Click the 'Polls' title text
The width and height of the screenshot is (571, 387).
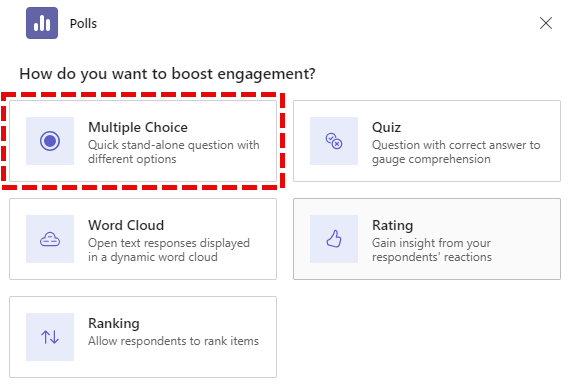click(x=83, y=24)
